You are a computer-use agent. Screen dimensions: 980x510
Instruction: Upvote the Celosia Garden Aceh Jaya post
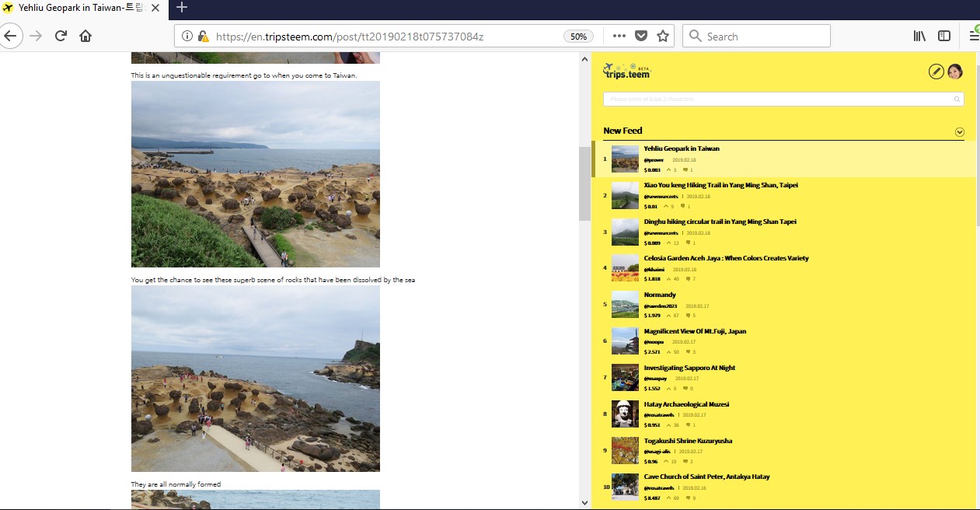pos(668,279)
